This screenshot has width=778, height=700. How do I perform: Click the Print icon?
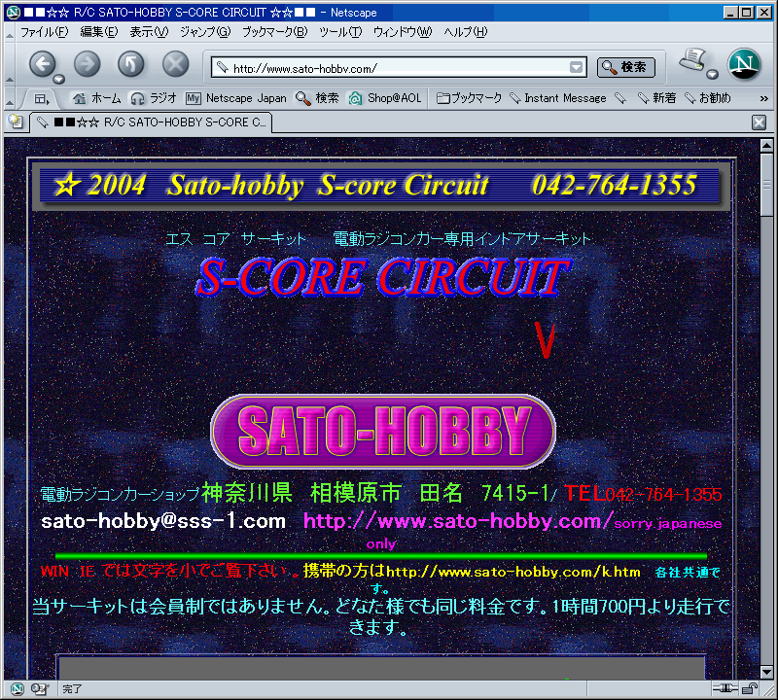[692, 61]
